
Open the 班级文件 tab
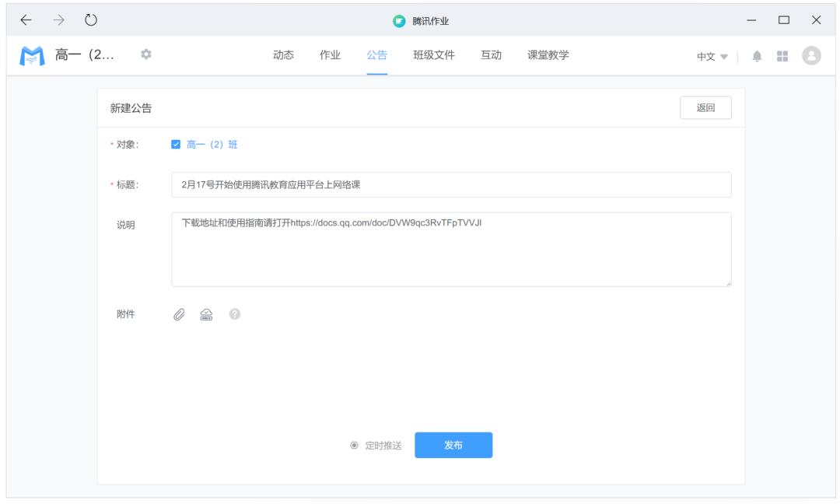tap(434, 55)
